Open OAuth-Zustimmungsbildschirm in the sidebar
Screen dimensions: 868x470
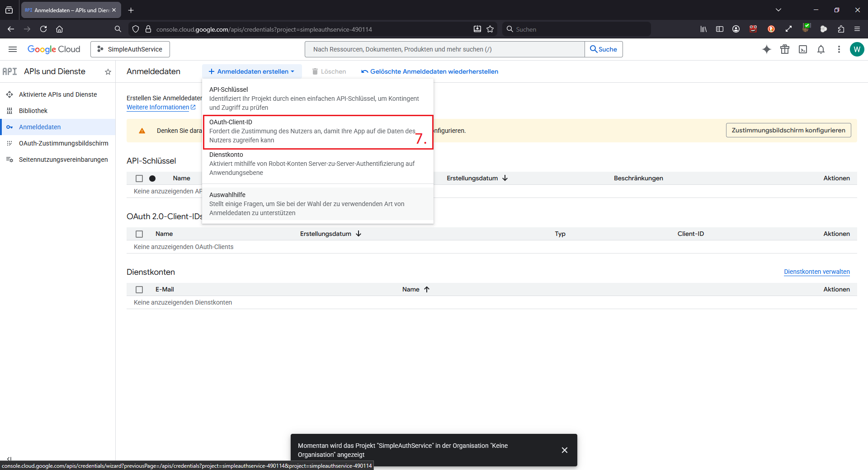[x=58, y=143]
